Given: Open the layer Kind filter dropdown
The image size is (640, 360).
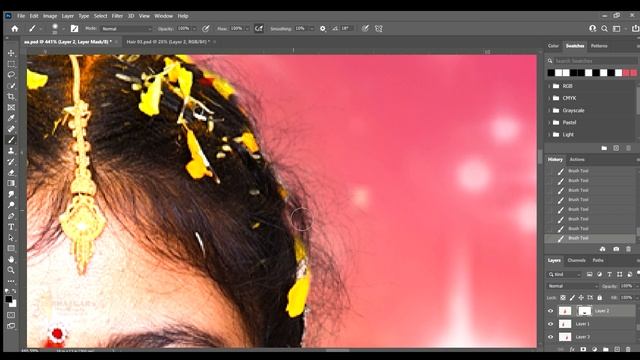Looking at the screenshot, I should click(x=564, y=274).
